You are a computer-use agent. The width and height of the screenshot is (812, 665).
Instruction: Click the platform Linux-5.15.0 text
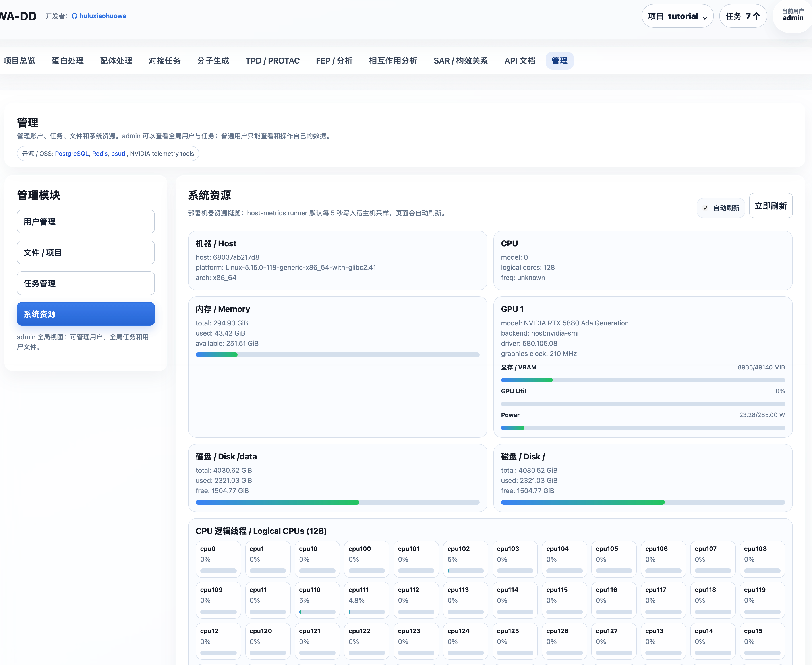coord(286,267)
